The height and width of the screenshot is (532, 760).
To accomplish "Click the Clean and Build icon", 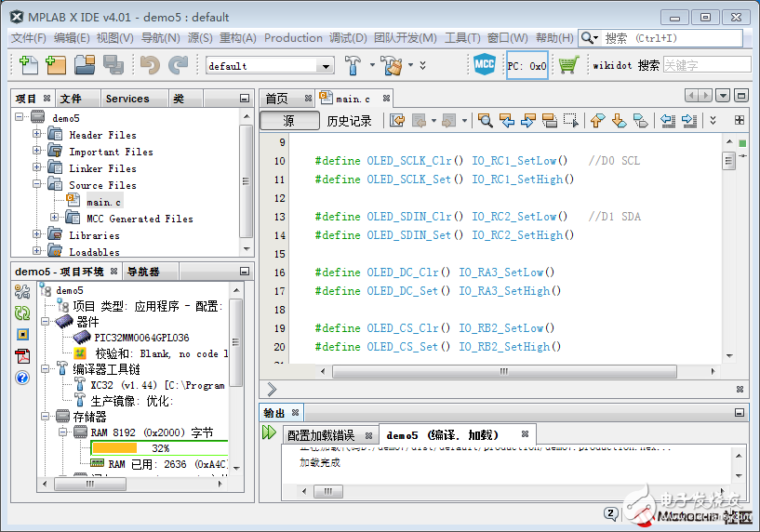I will pos(393,65).
